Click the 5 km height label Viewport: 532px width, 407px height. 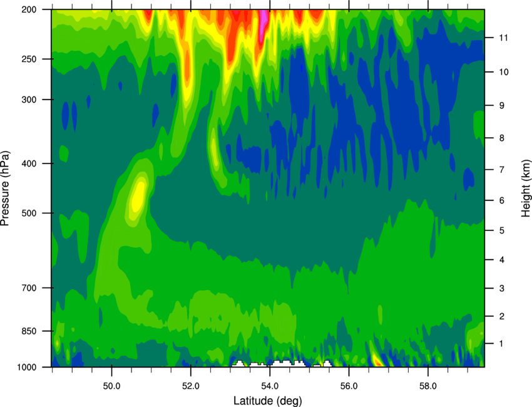[501, 230]
